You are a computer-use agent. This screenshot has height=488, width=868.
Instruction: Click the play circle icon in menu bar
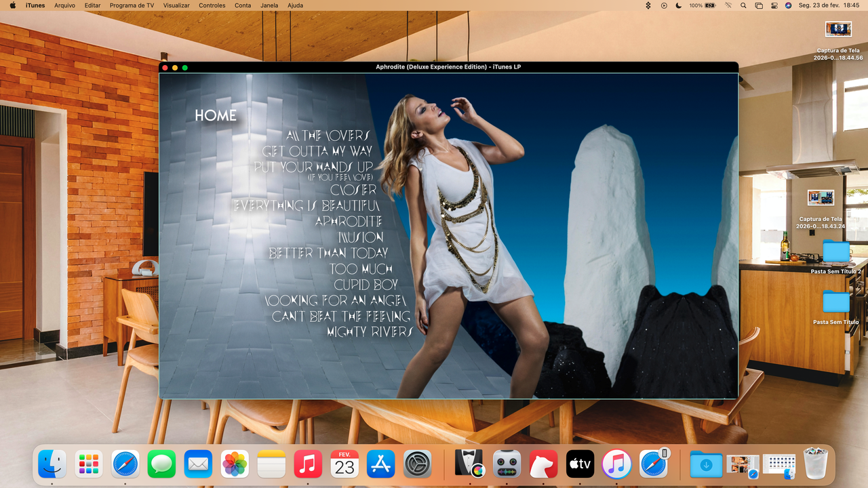(664, 5)
